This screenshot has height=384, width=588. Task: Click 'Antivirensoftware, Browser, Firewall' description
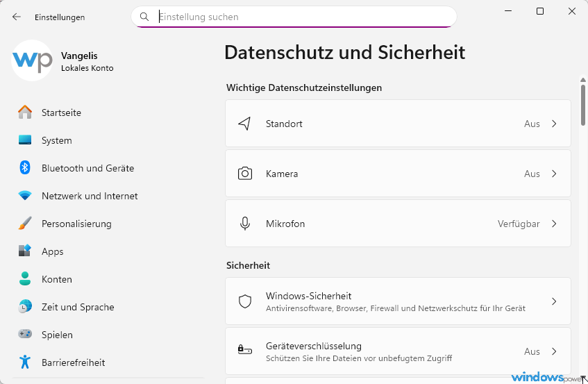[x=396, y=308]
